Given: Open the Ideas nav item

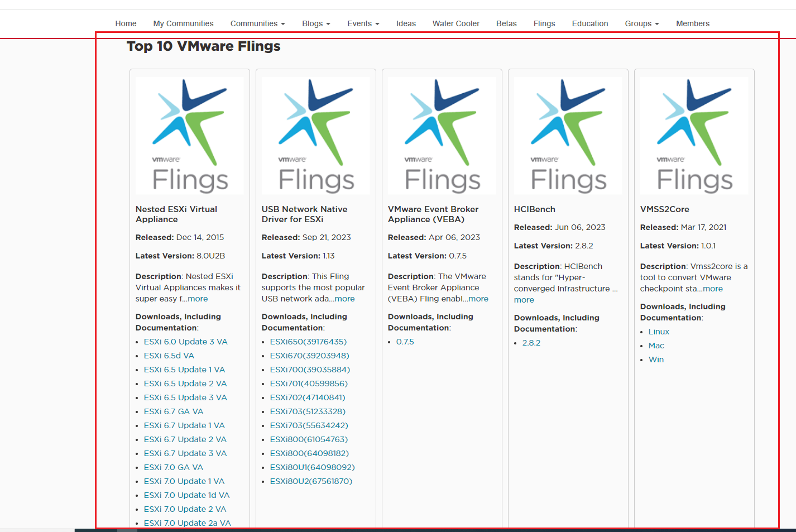Looking at the screenshot, I should point(406,23).
